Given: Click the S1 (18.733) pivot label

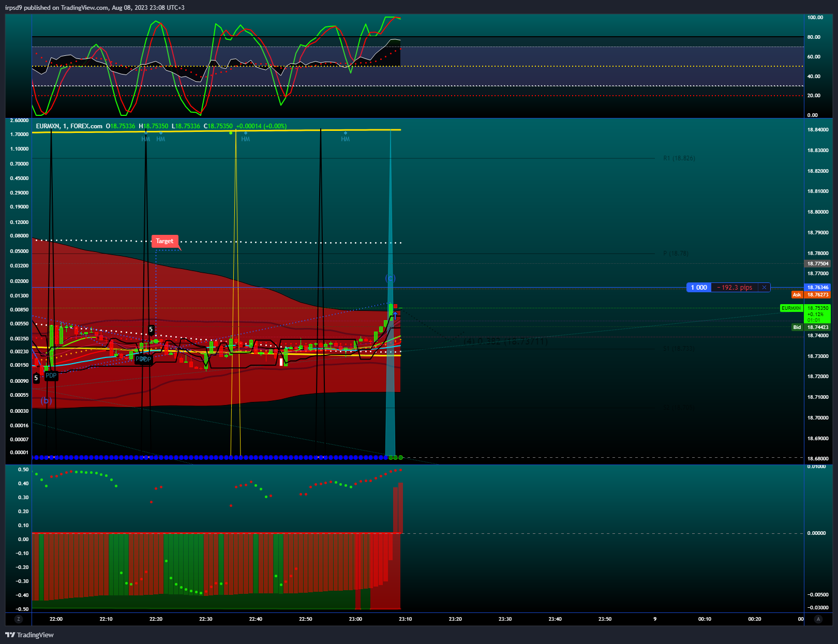Looking at the screenshot, I should [679, 349].
